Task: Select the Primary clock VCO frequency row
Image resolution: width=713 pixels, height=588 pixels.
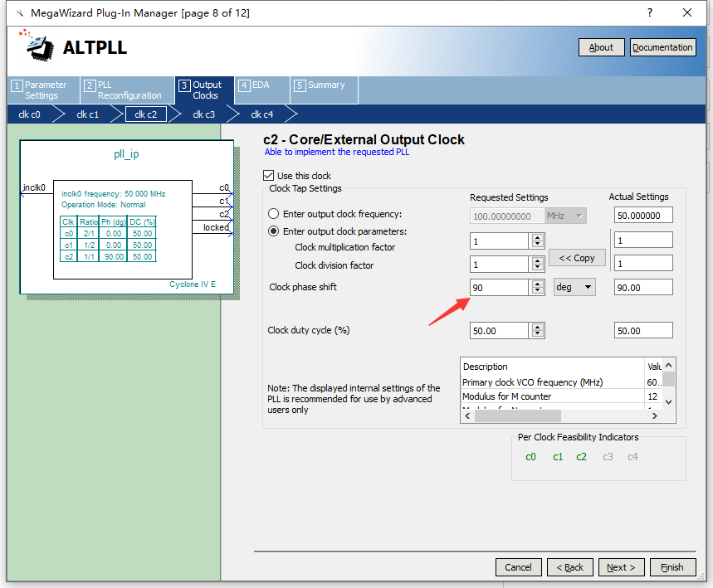Action: coord(562,382)
